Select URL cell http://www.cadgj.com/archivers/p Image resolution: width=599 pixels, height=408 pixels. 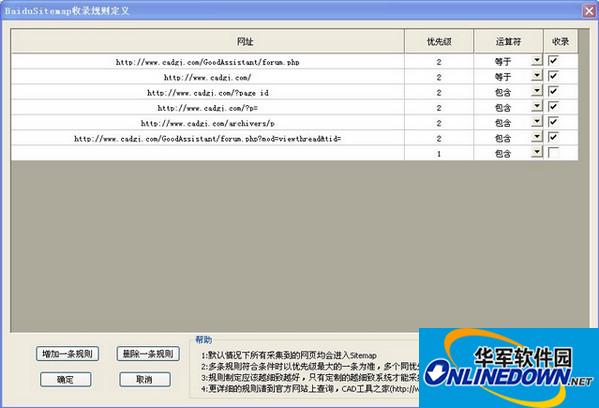point(207,123)
